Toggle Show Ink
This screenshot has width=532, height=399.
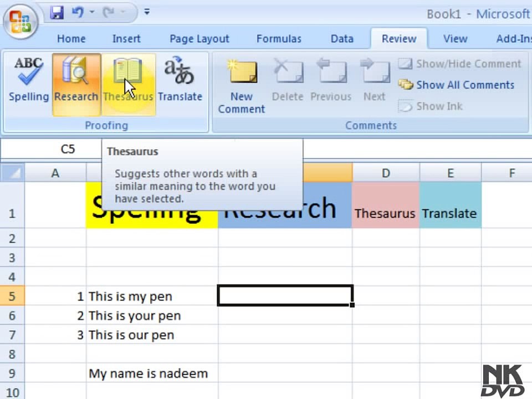click(430, 106)
